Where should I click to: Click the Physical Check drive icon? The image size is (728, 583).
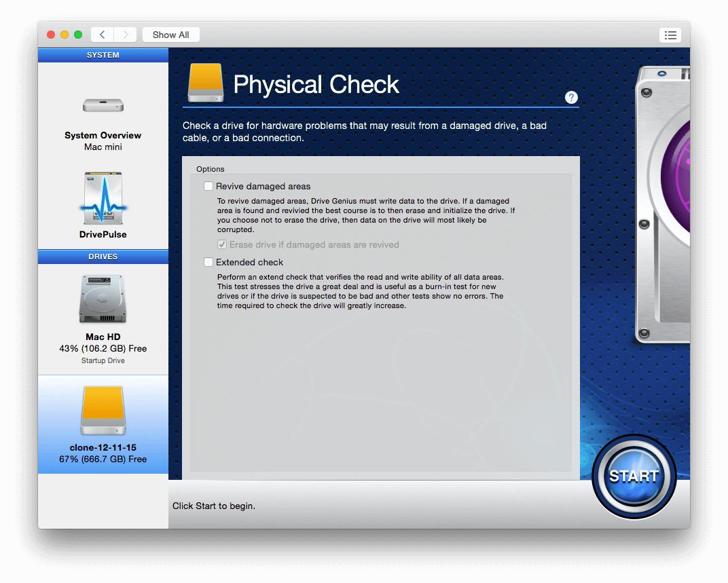click(205, 82)
